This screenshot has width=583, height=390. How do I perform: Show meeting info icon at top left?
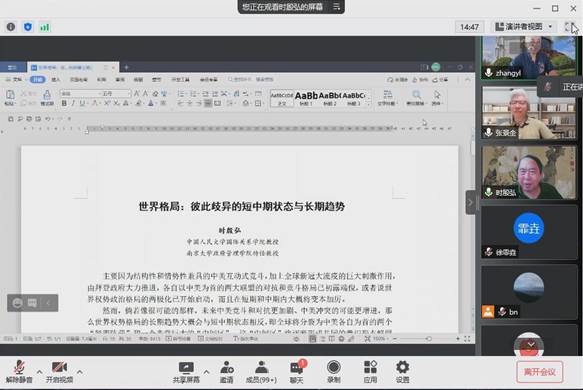(11, 27)
